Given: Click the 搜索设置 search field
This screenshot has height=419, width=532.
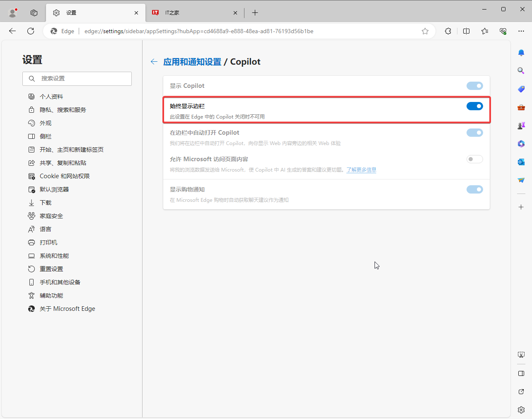Looking at the screenshot, I should (77, 78).
